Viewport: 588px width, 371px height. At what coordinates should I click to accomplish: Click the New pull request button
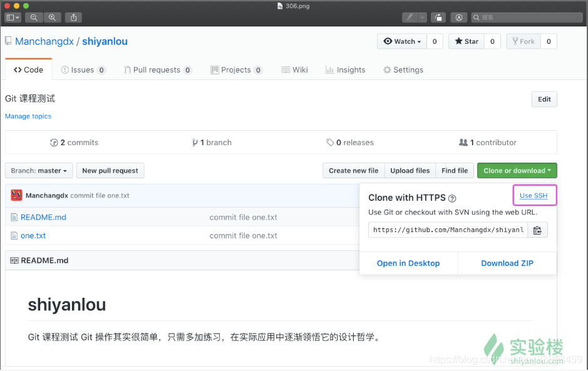pyautogui.click(x=110, y=171)
